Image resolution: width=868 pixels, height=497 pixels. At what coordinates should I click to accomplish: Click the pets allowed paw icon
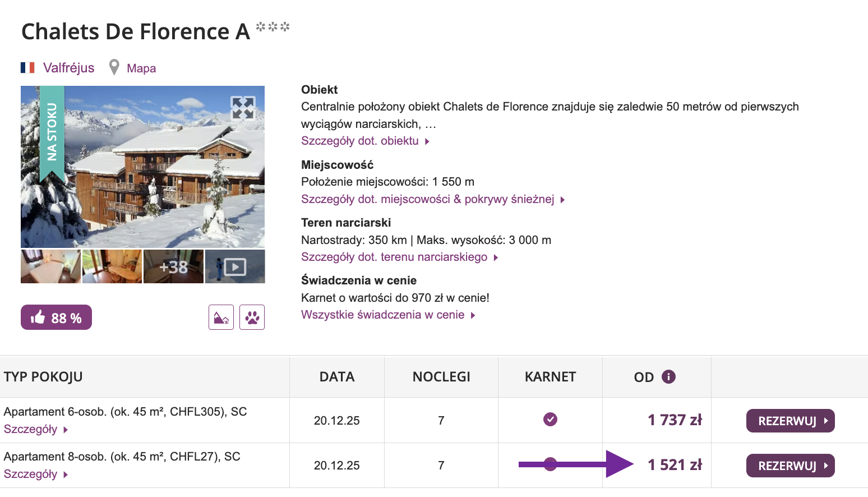click(x=252, y=317)
